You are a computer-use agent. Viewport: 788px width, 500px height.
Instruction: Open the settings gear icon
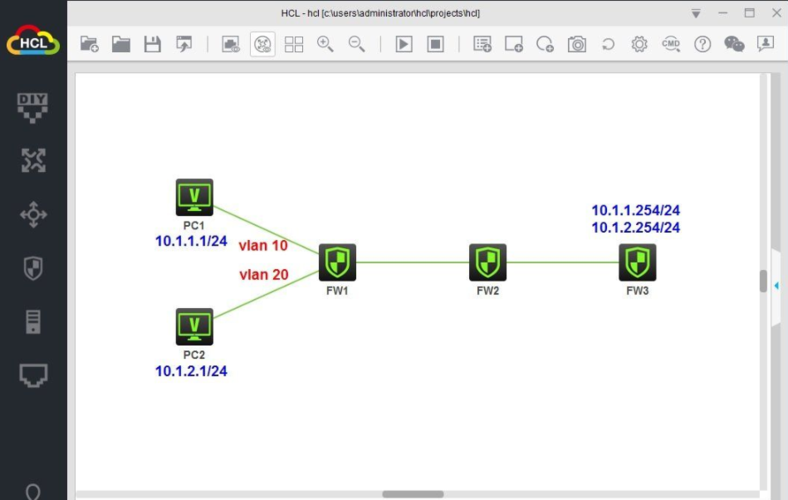tap(639, 44)
